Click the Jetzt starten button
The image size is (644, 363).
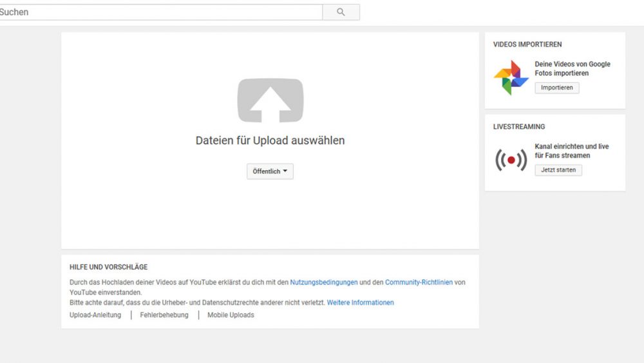(558, 170)
